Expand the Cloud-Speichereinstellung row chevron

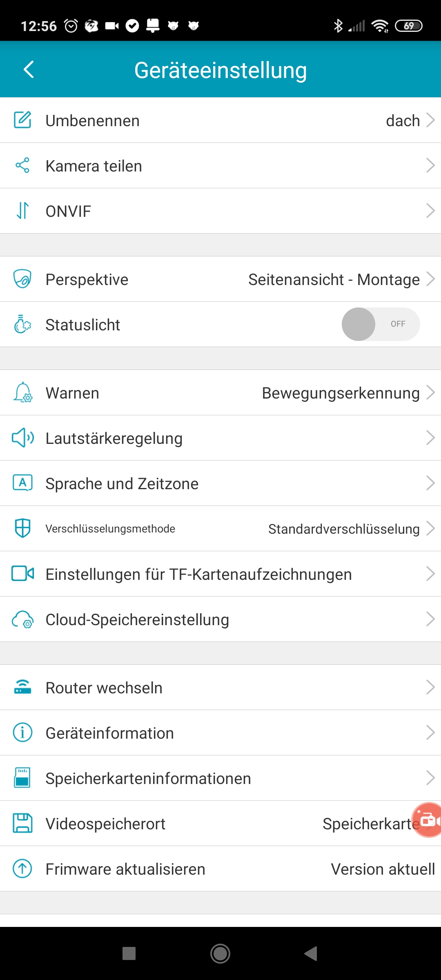click(430, 619)
